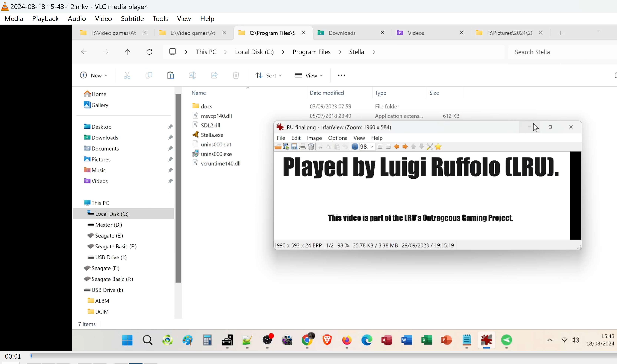Switch to the Downloads Explorer tab
617x364 pixels.
(x=342, y=33)
